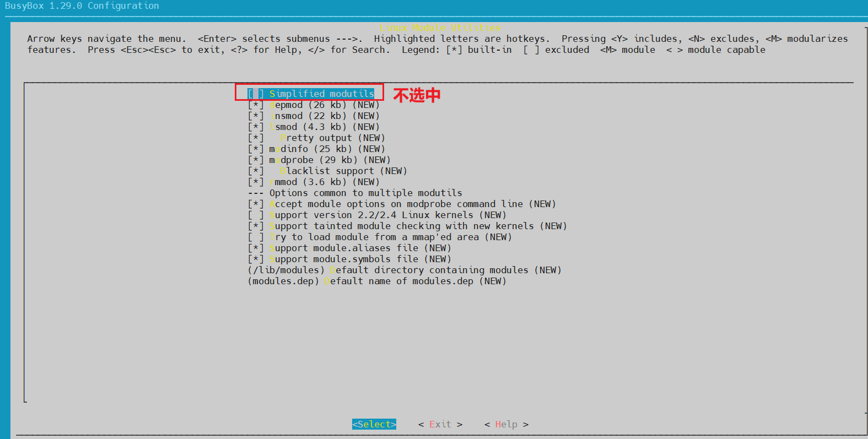Click the 'Linux Module Utilities' menu title
Image resolution: width=868 pixels, height=439 pixels.
point(440,28)
